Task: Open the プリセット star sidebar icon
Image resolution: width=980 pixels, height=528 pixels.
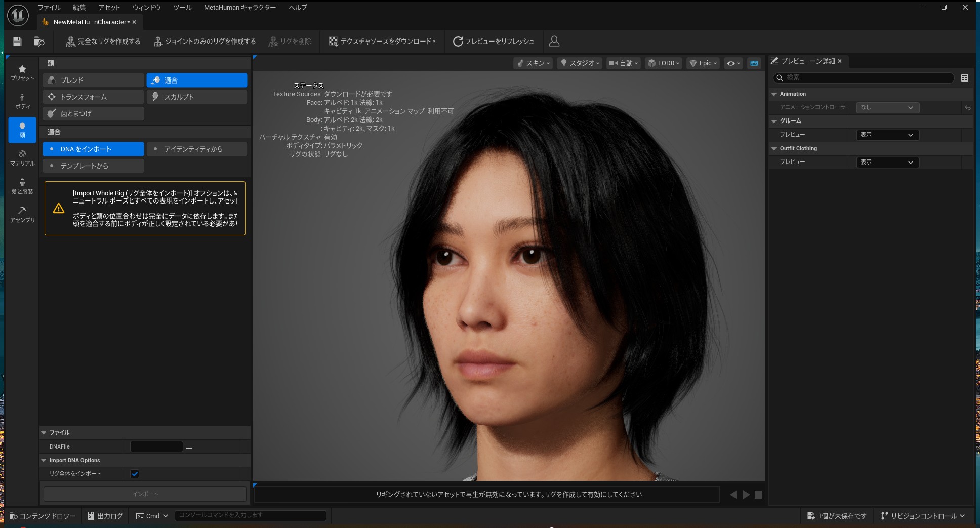Action: pyautogui.click(x=22, y=72)
